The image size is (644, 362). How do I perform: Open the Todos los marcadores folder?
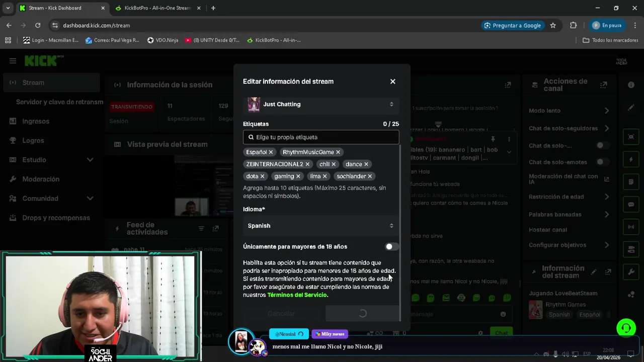[610, 40]
